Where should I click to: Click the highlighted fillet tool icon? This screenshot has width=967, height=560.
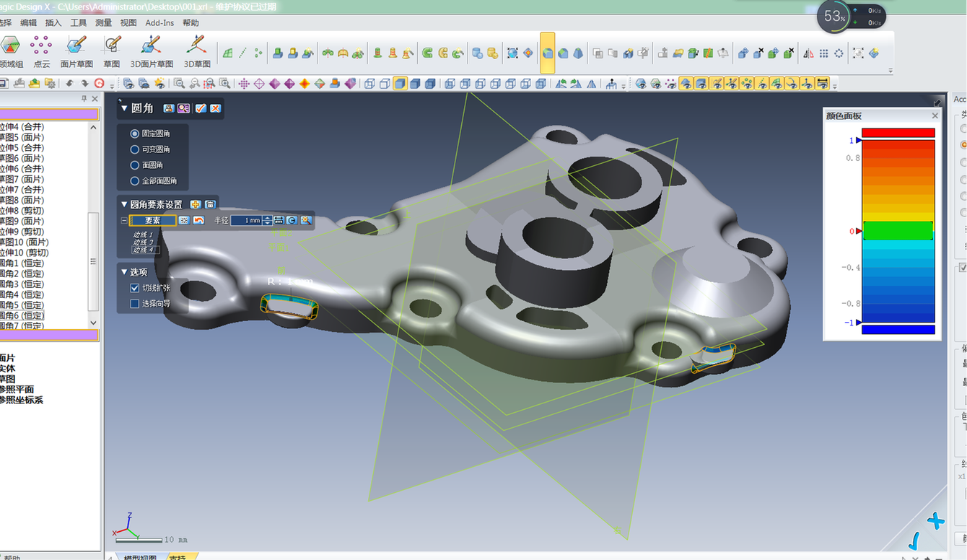tap(548, 53)
